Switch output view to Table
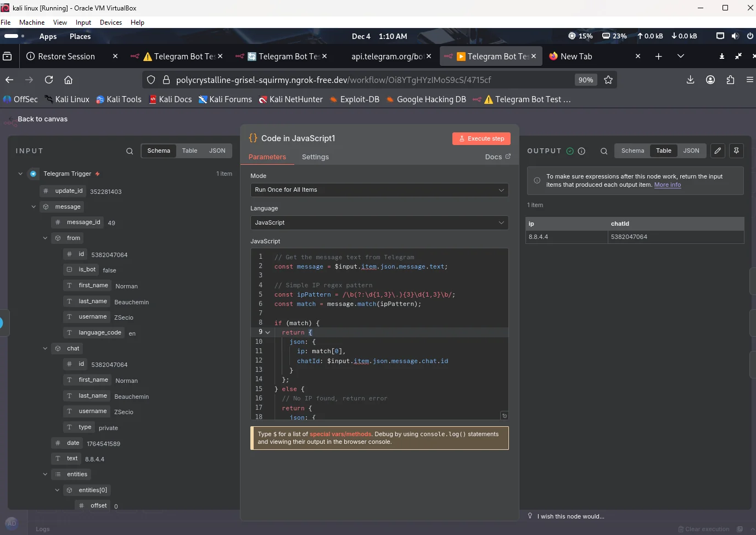The width and height of the screenshot is (756, 535). click(663, 151)
